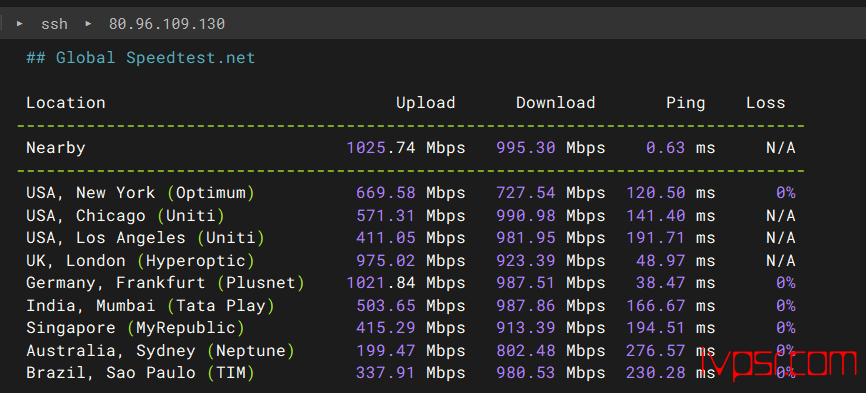Viewport: 866px width, 393px height.
Task: Click 'Singapore (MyRepublic)' row label
Action: 135,328
